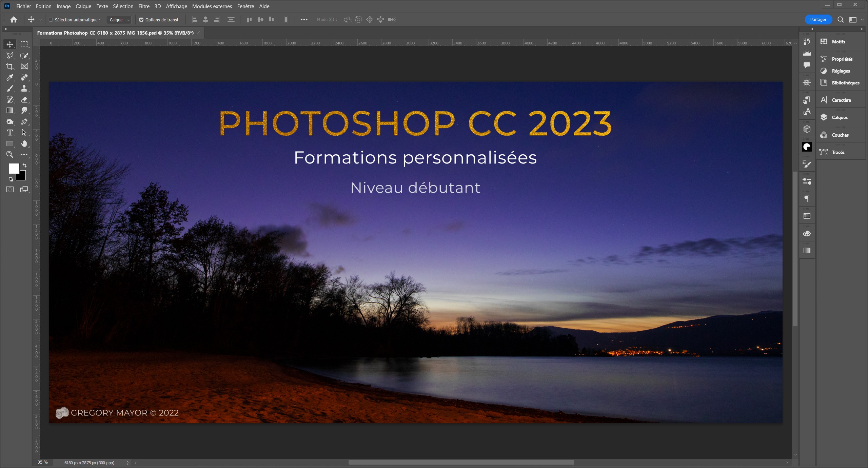The image size is (868, 468).
Task: Select the Eyedropper tool
Action: (10, 78)
